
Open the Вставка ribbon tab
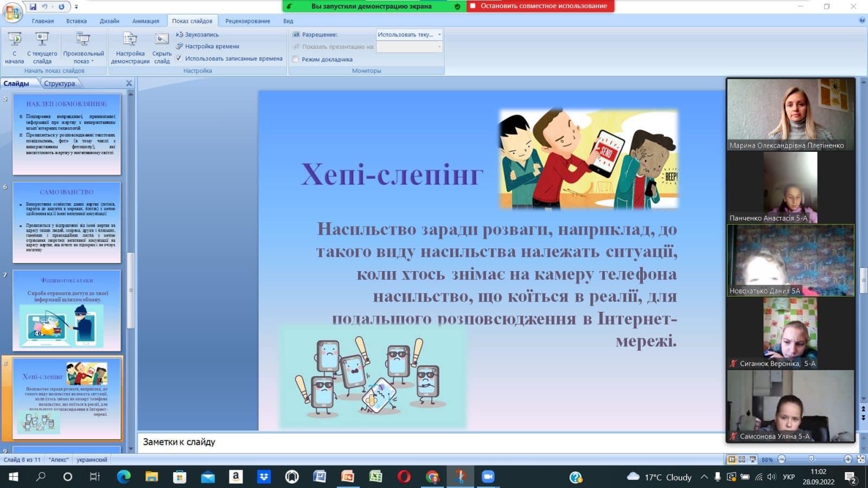tap(76, 21)
